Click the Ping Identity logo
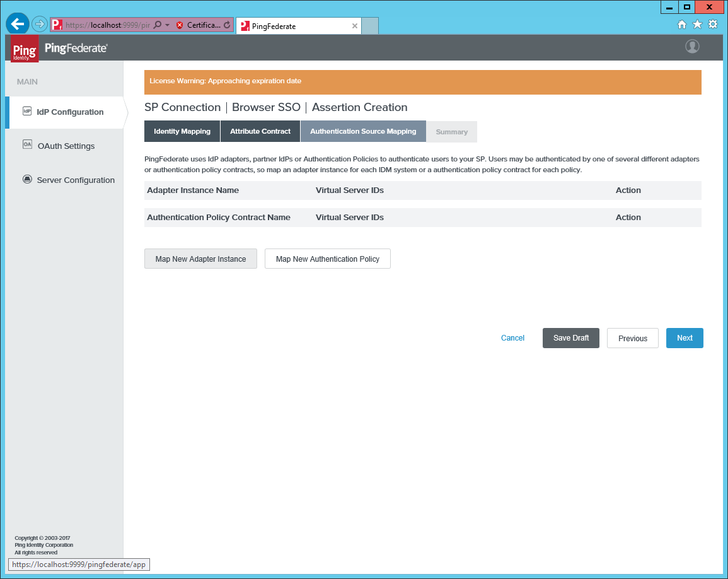Image resolution: width=728 pixels, height=579 pixels. point(25,49)
